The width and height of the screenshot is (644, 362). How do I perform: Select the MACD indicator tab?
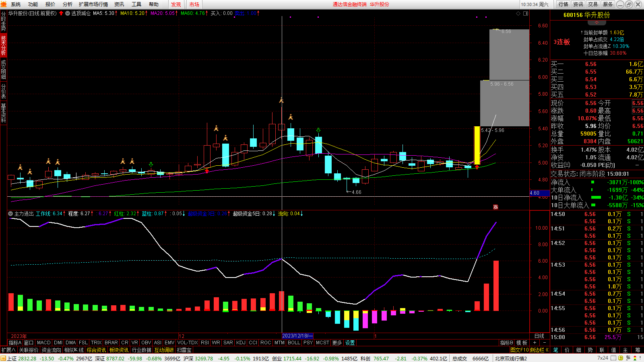pyautogui.click(x=43, y=343)
